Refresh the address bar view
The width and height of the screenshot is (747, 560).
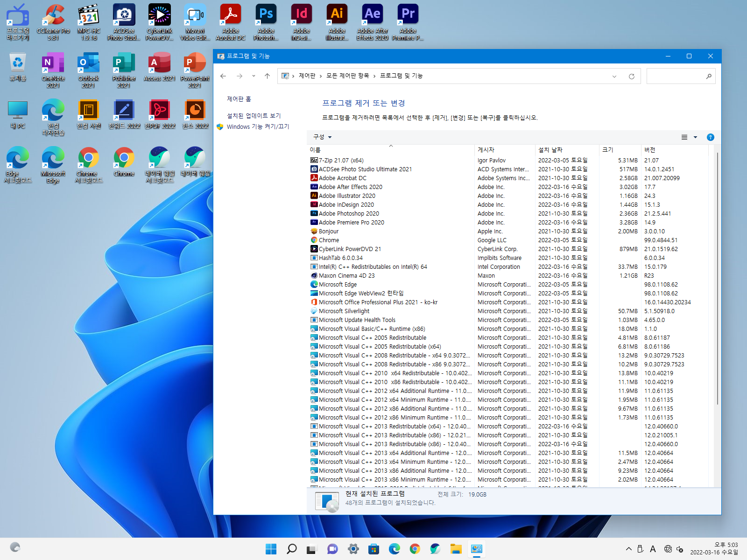pos(631,76)
